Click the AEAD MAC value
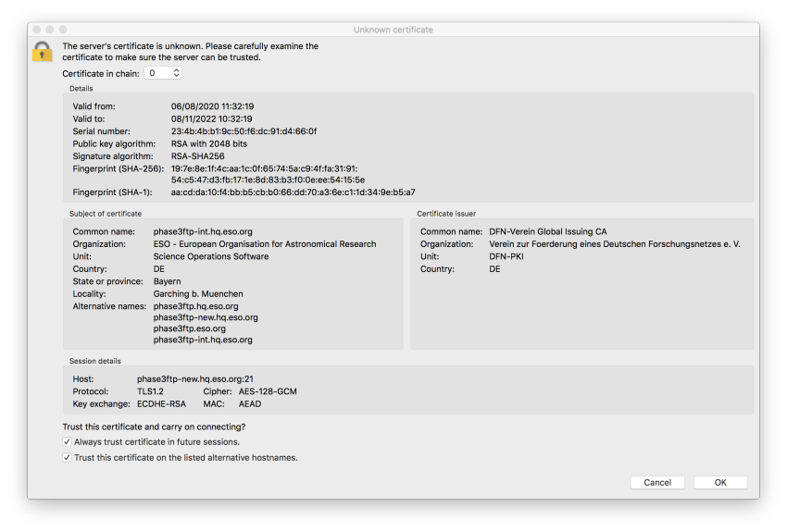Image resolution: width=787 pixels, height=532 pixels. (250, 404)
